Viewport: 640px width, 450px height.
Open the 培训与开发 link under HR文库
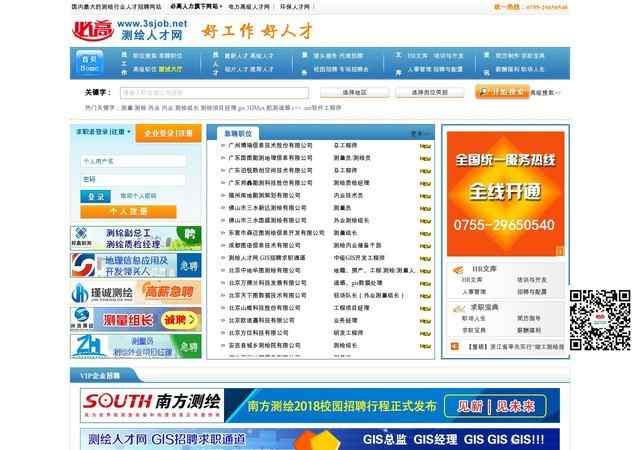coord(532,280)
